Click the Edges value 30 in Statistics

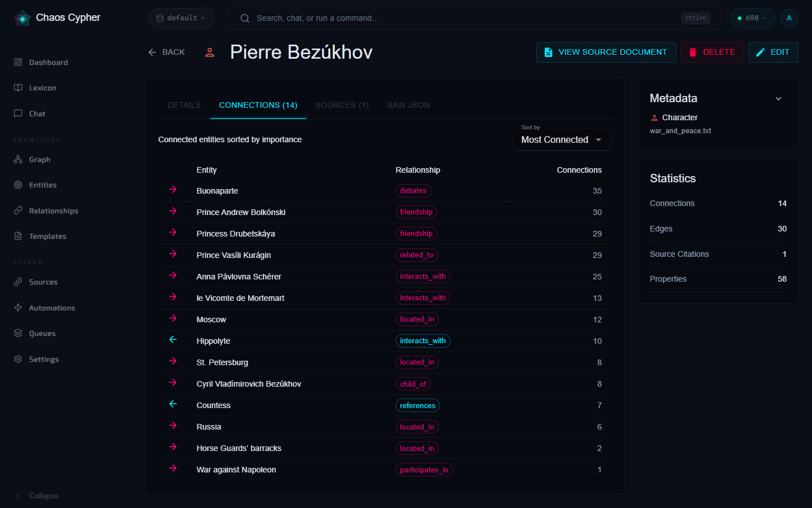pos(782,229)
